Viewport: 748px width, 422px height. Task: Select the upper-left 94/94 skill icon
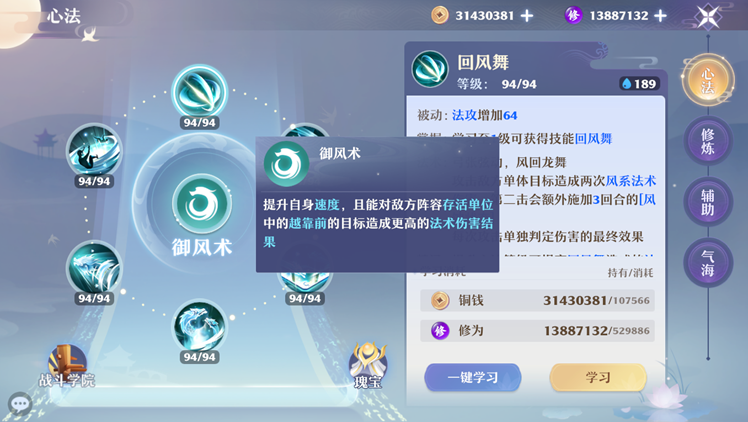click(94, 151)
